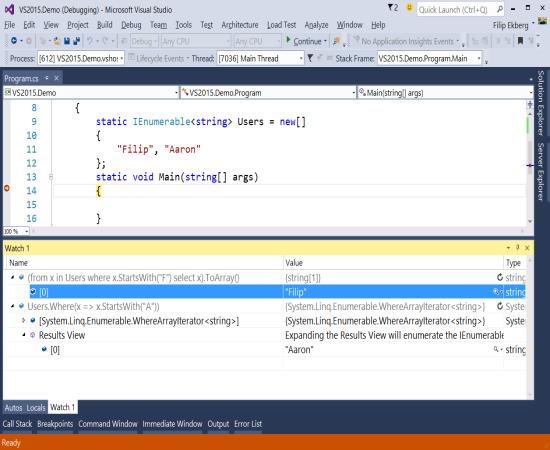Select the "Aaron" result row [0]
Image resolution: width=550 pixels, height=450 pixels.
266,349
